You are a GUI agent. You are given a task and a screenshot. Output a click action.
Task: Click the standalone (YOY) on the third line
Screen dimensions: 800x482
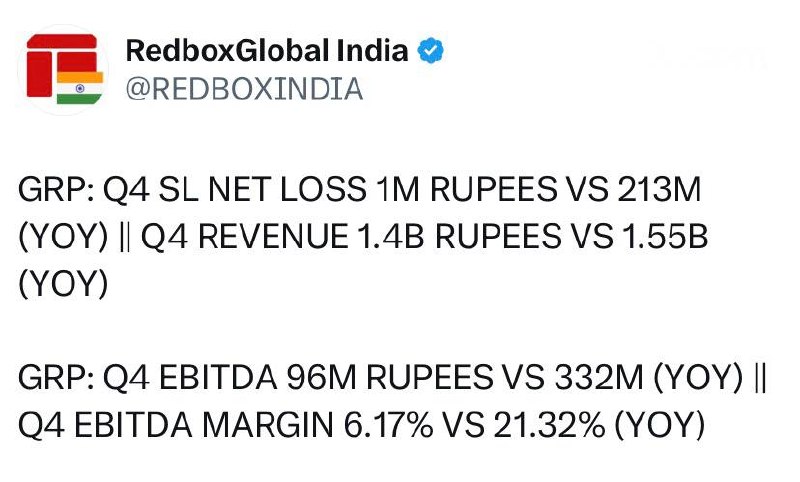click(x=63, y=284)
